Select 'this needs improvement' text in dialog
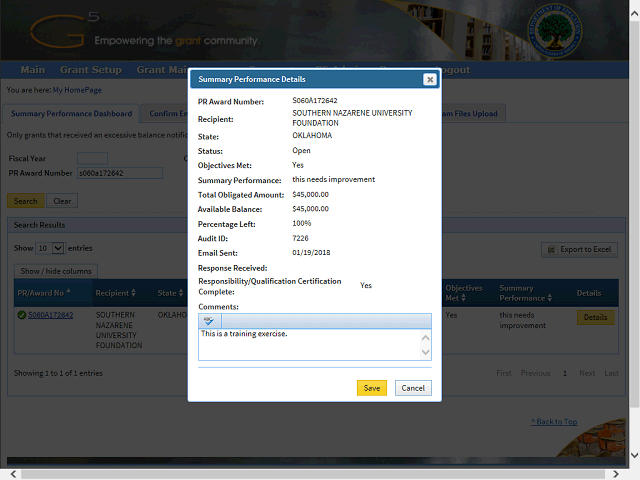640x480 pixels. 333,180
